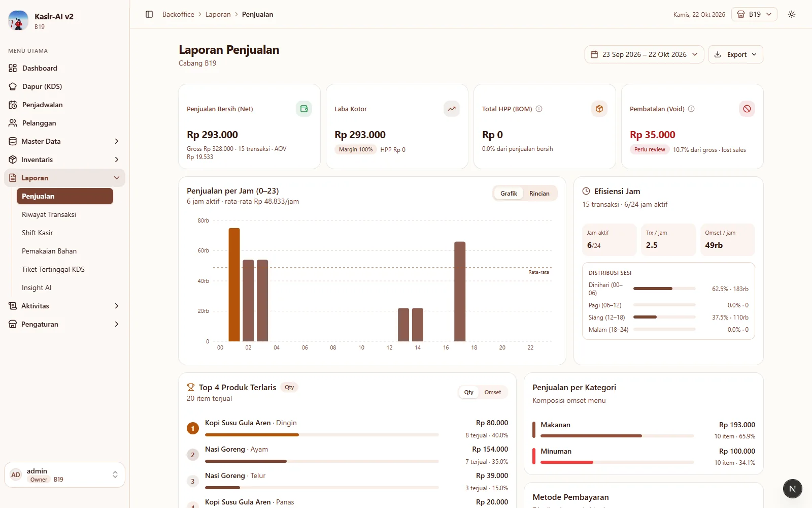
Task: Expand the Pengaturan menu
Action: [x=64, y=324]
